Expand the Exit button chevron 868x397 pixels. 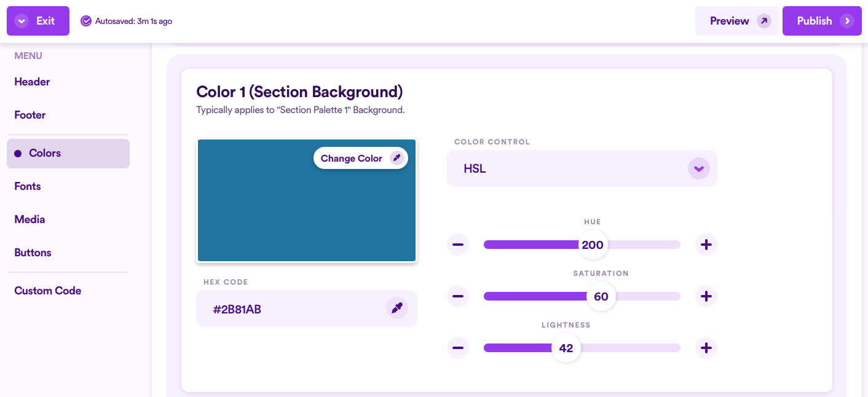(x=22, y=21)
